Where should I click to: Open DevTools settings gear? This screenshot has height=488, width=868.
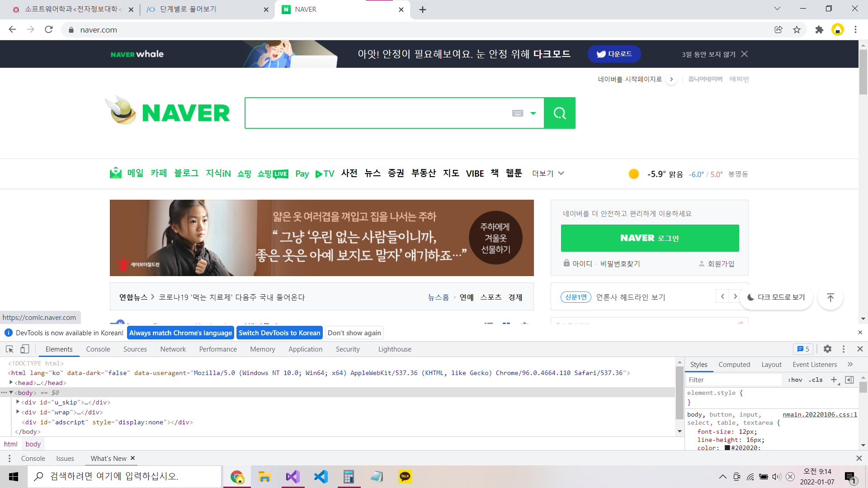click(x=827, y=349)
